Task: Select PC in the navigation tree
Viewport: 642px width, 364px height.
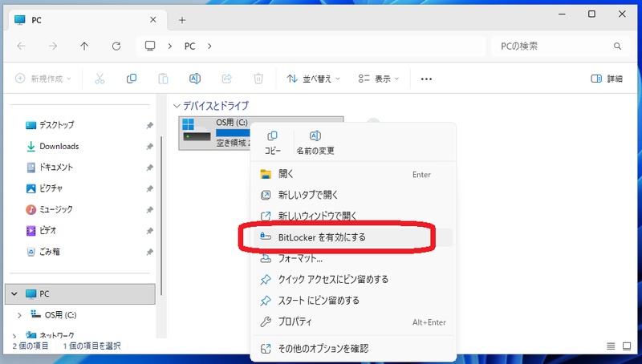Action: pos(80,294)
